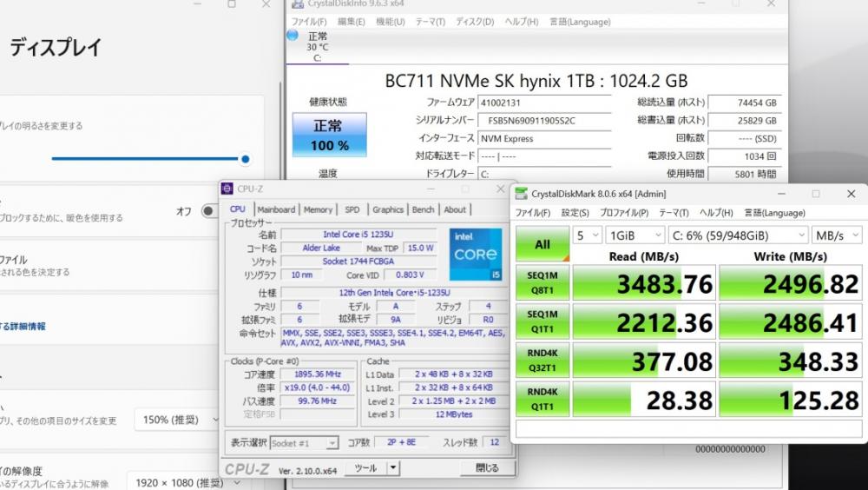
Task: Click the Intel Core i5 logo in CPU-Z
Action: pyautogui.click(x=476, y=254)
